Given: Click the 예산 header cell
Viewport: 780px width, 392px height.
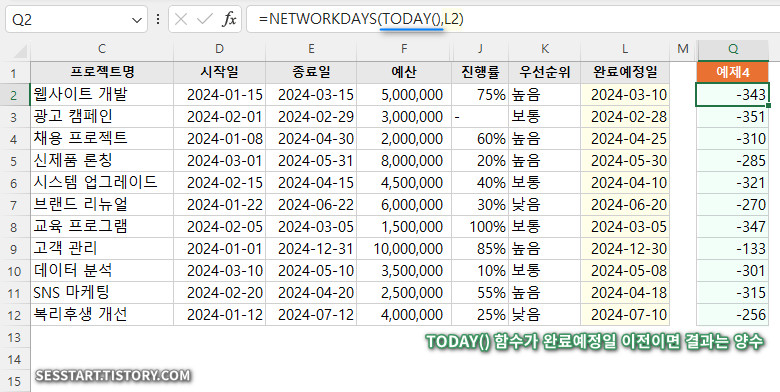Looking at the screenshot, I should click(x=404, y=73).
